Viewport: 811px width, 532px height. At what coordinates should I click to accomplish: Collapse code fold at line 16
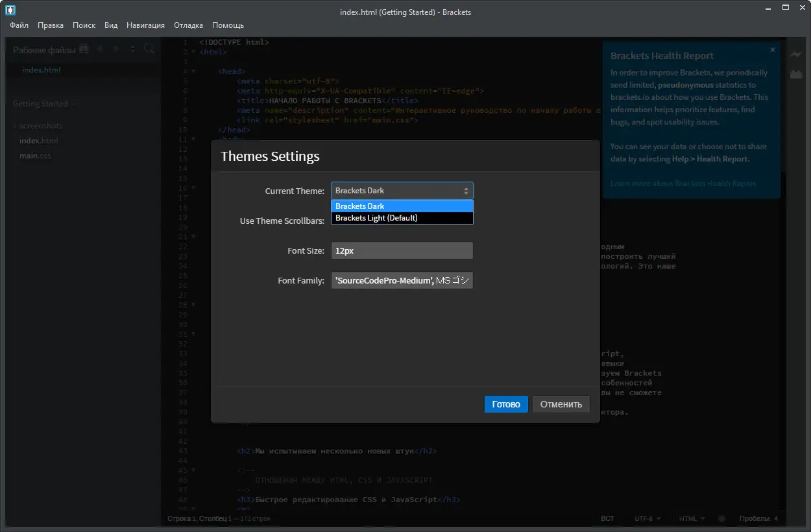[x=193, y=188]
